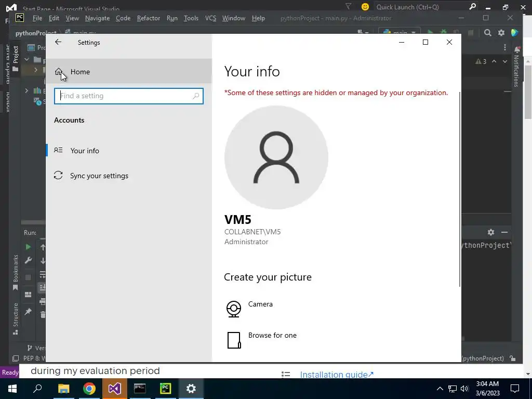Click the stop square in PyCharm top toolbar

click(471, 33)
